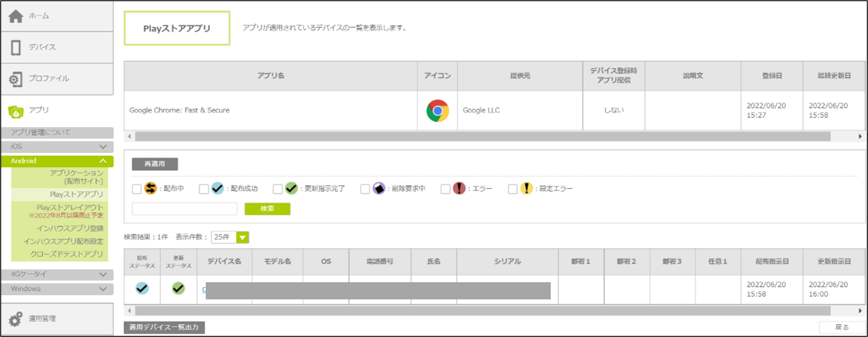The height and width of the screenshot is (337, 868).
Task: Open the プロファイル gear-device icon
Action: [x=15, y=79]
